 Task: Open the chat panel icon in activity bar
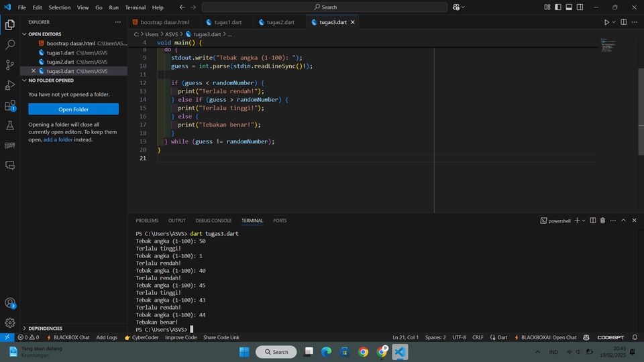pyautogui.click(x=10, y=166)
